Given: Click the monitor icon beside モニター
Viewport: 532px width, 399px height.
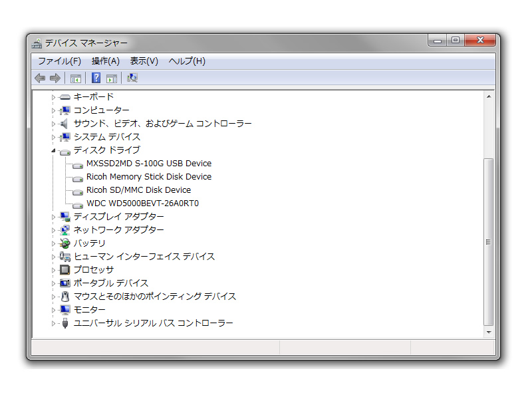Looking at the screenshot, I should [x=65, y=310].
